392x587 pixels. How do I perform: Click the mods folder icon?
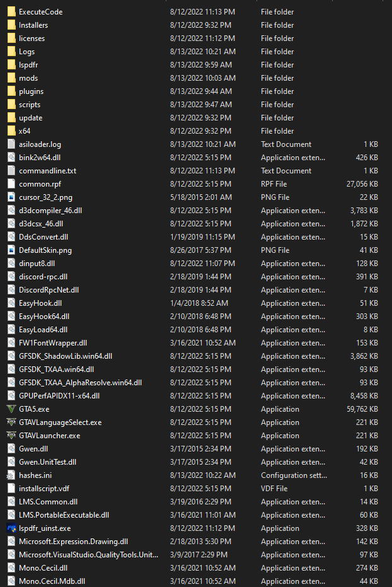tap(11, 78)
